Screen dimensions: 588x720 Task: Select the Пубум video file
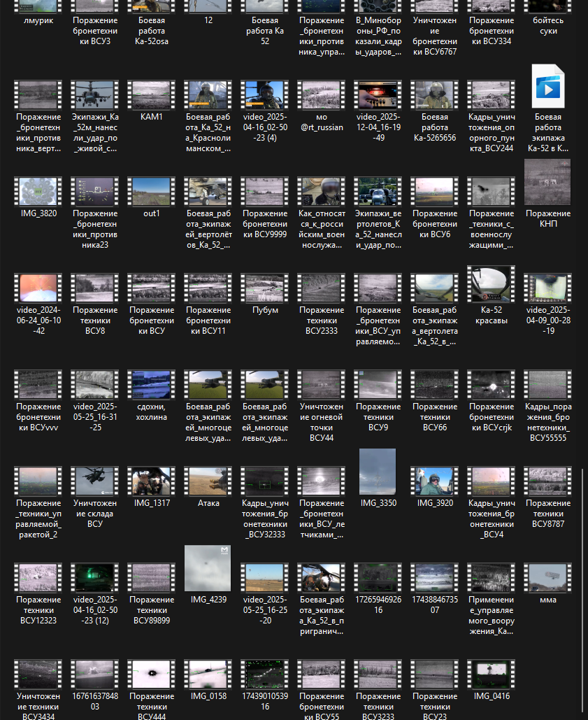click(x=265, y=294)
